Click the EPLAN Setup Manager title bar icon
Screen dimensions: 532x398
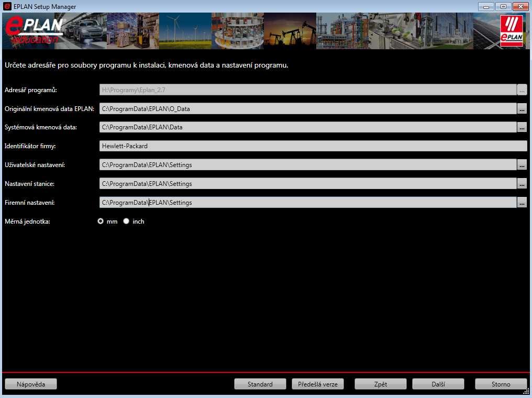[x=7, y=6]
